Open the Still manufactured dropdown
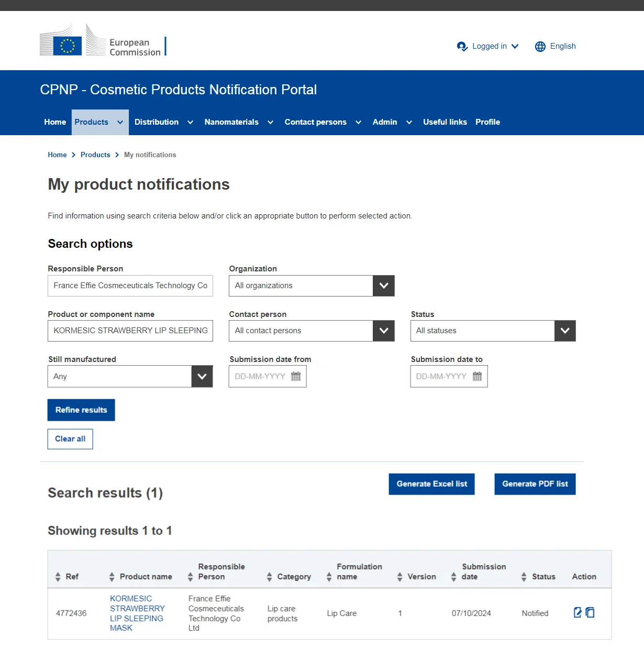 tap(202, 376)
